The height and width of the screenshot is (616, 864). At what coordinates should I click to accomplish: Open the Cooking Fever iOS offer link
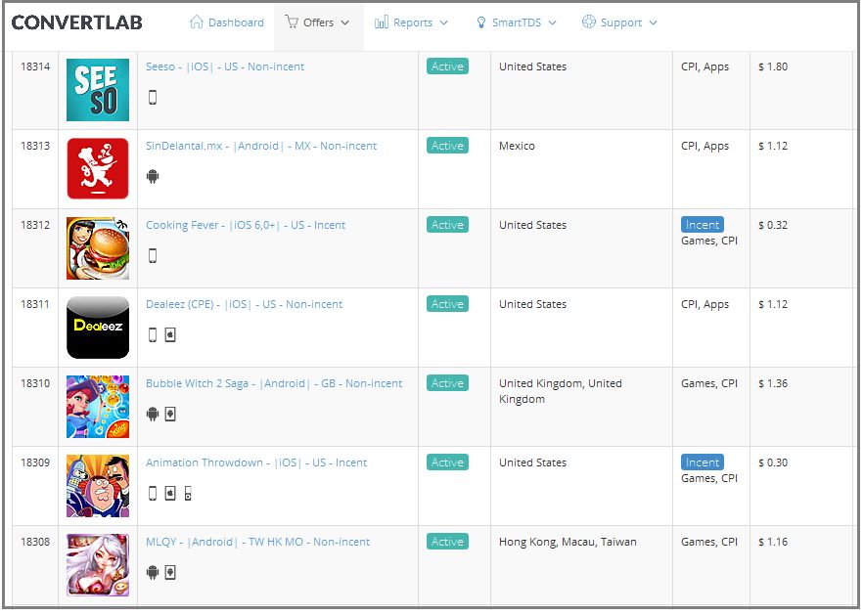coord(246,225)
